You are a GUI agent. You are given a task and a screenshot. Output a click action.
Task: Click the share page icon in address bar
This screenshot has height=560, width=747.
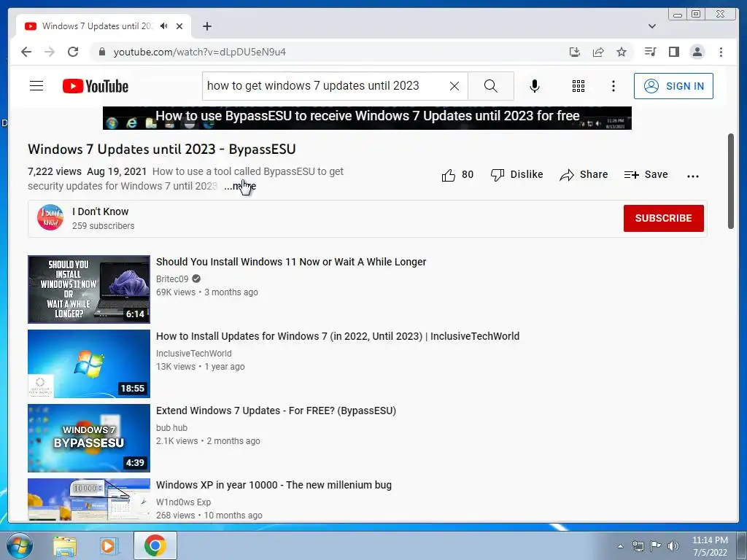tap(598, 52)
